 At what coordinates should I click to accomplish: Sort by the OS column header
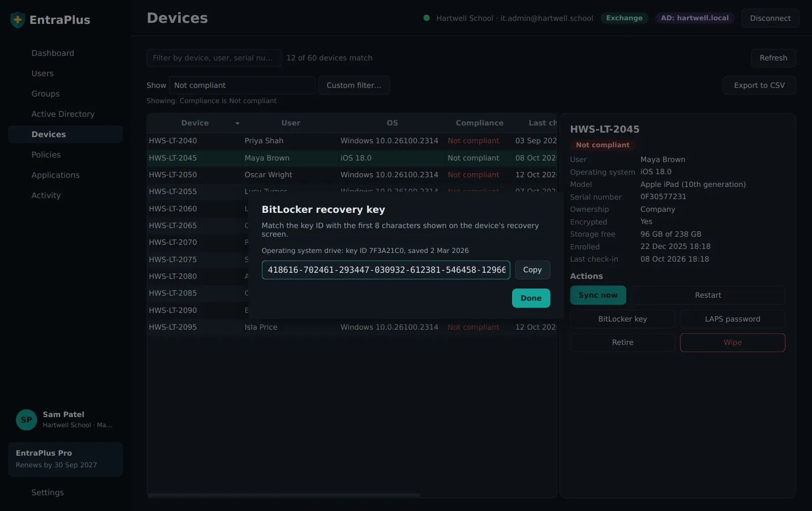point(392,123)
